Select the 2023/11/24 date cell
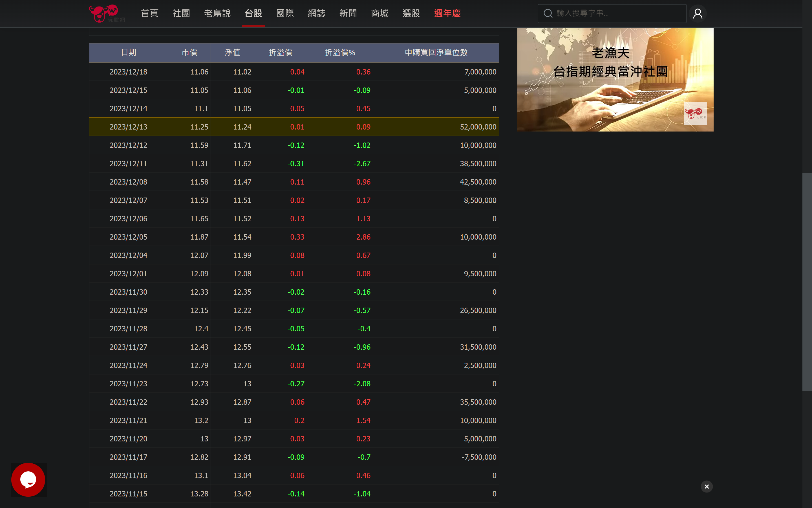Viewport: 812px width, 508px height. 129,365
